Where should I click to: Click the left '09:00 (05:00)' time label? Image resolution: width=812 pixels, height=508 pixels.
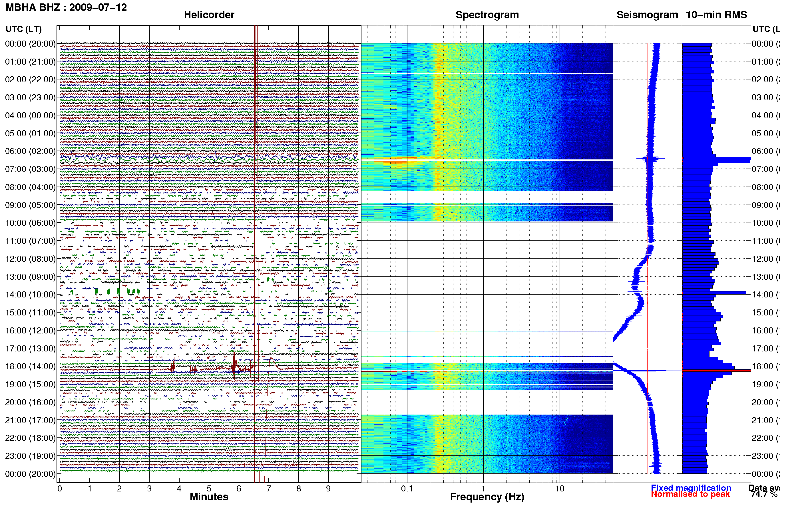pos(30,205)
